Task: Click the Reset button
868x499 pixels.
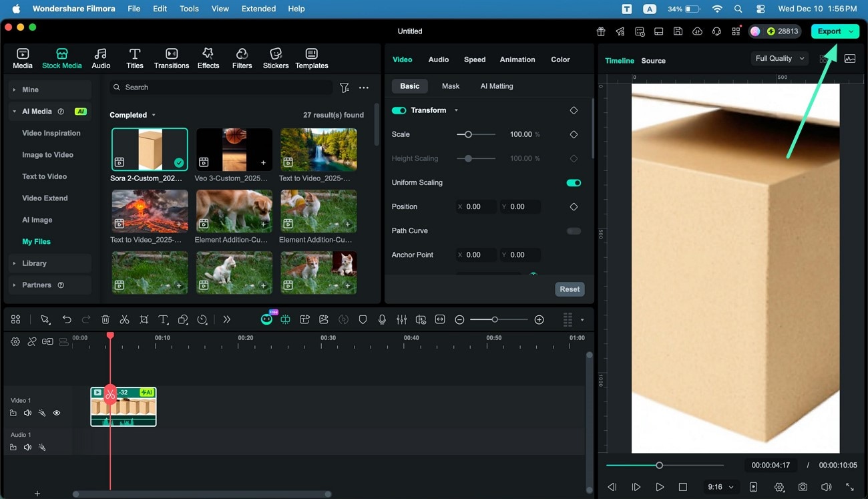Action: pos(569,289)
